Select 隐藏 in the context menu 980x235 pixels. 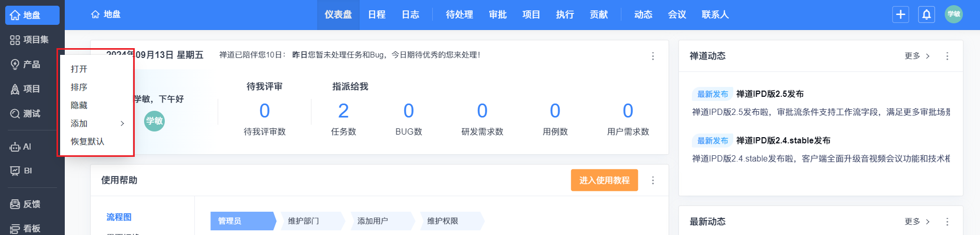tap(79, 106)
